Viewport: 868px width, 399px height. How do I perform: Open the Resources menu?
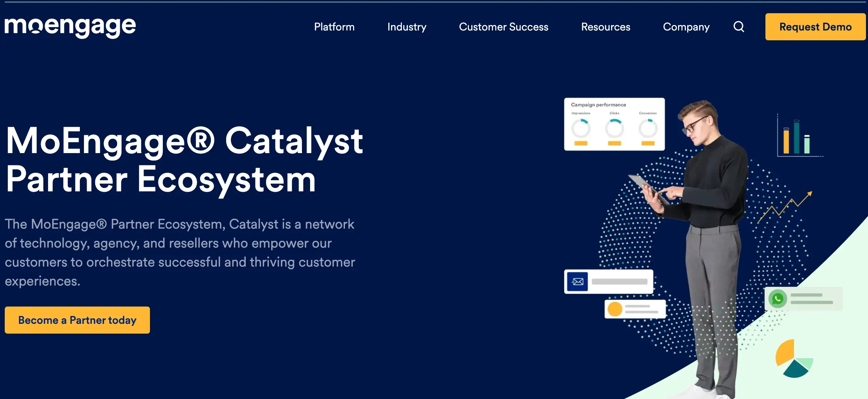606,27
